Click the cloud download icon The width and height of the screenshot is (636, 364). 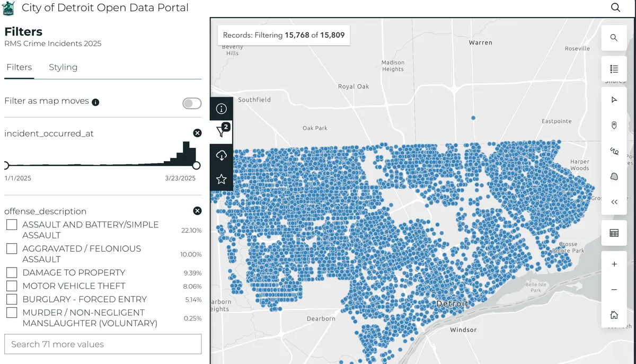click(222, 155)
